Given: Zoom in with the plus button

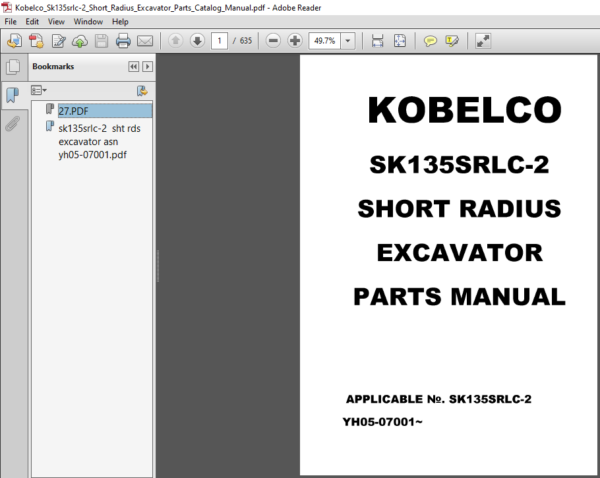Looking at the screenshot, I should tap(295, 41).
